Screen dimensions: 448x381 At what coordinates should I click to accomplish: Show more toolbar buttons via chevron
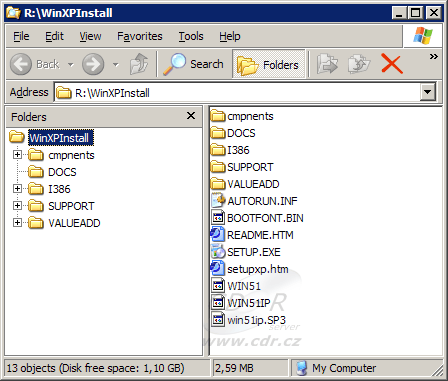tap(433, 56)
